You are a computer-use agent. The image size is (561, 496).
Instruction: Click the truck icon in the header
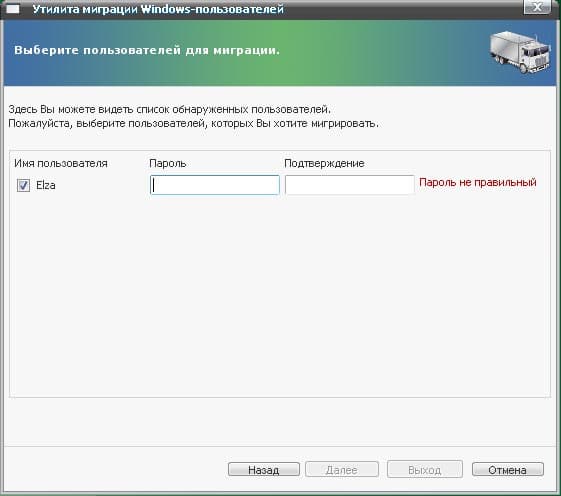tap(520, 52)
